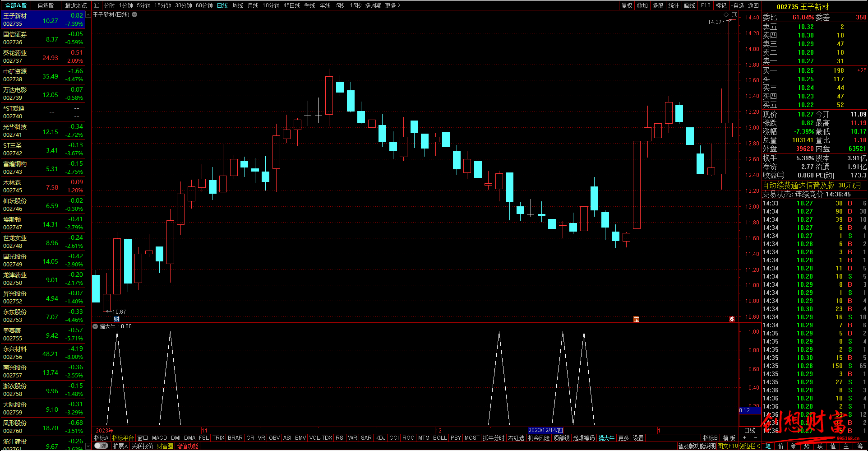Select the 撬大牛 indicator

pyautogui.click(x=606, y=438)
